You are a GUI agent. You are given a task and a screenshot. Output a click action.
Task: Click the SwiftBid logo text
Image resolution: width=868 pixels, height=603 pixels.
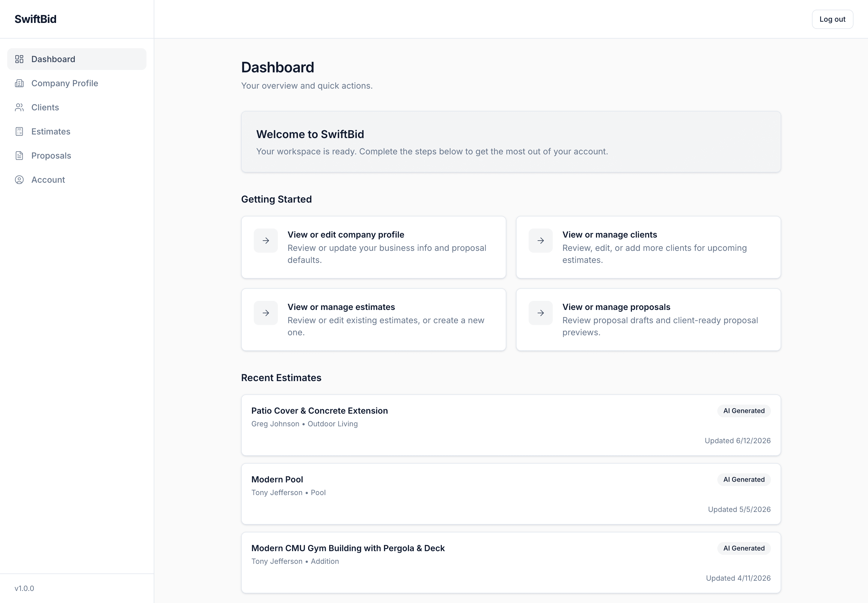tap(36, 19)
